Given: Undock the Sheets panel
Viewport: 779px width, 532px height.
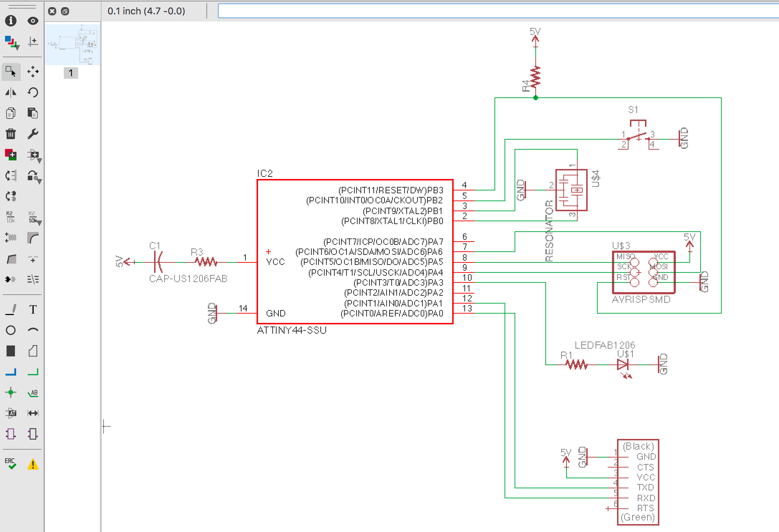Looking at the screenshot, I should pyautogui.click(x=65, y=11).
